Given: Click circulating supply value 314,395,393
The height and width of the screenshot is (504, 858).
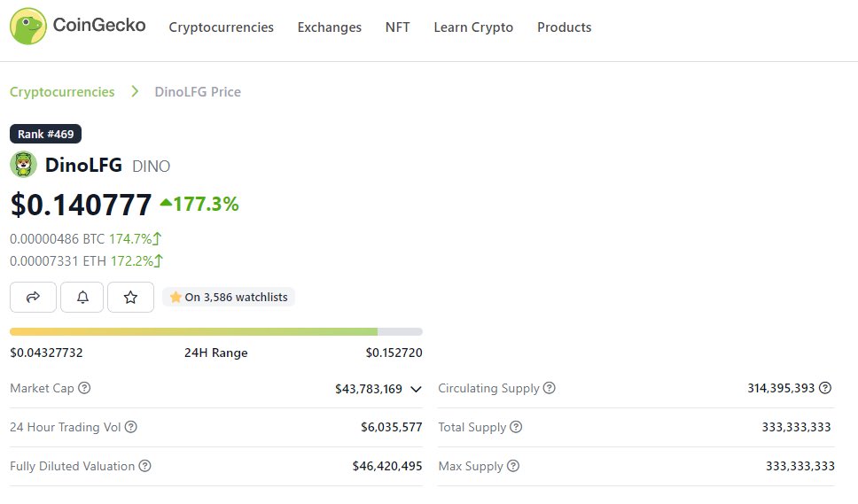Looking at the screenshot, I should pos(782,388).
